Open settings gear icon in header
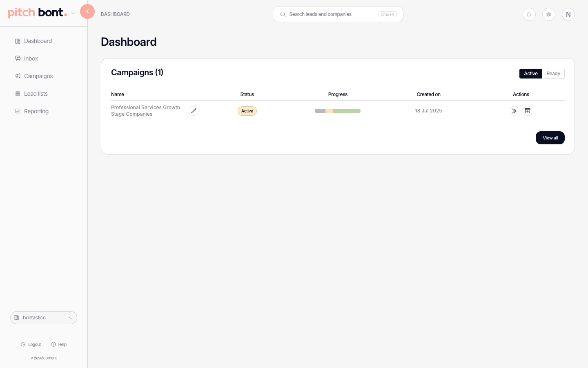588x368 pixels. pyautogui.click(x=549, y=14)
